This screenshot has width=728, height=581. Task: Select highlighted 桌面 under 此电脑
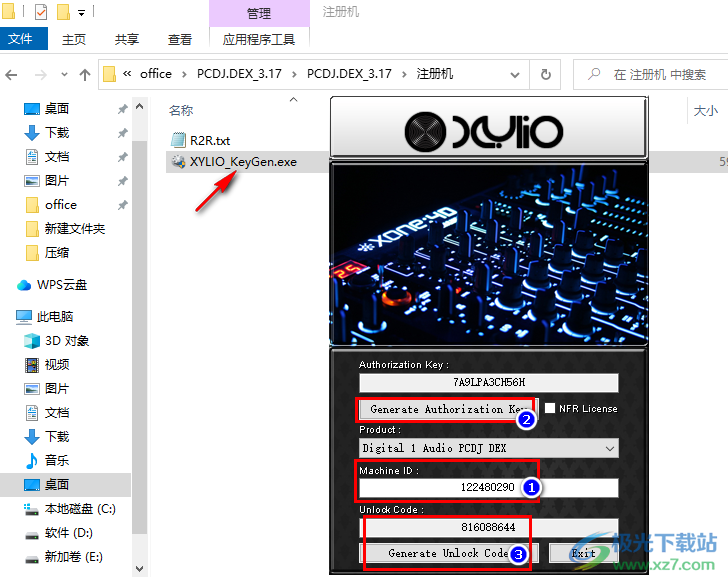click(57, 485)
